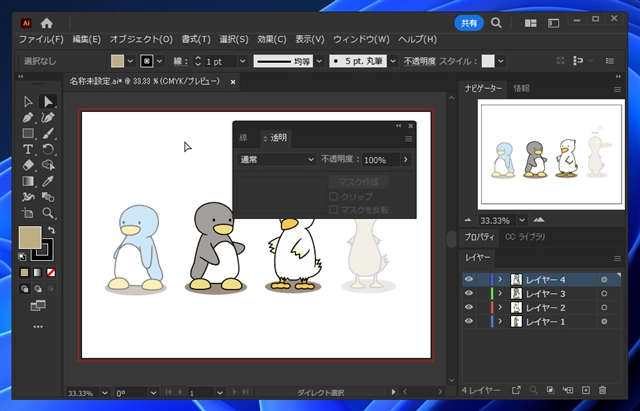Expand レイヤー 3 contents

pos(500,293)
